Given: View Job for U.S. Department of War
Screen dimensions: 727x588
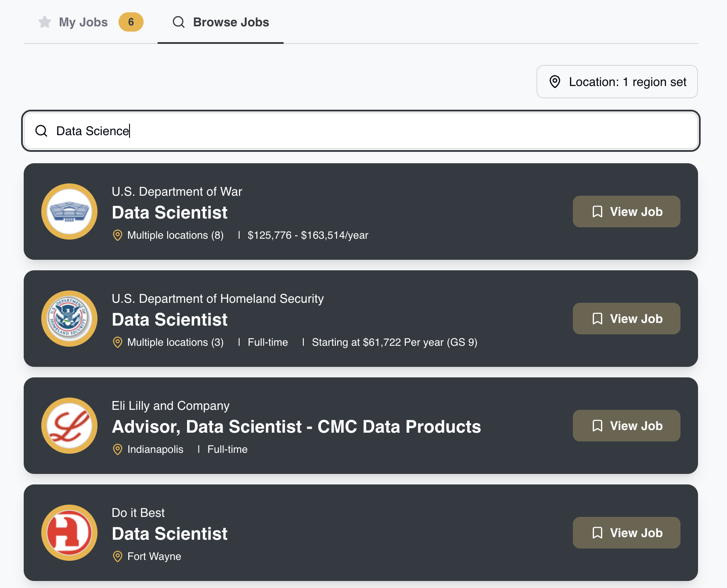Looking at the screenshot, I should click(626, 212).
